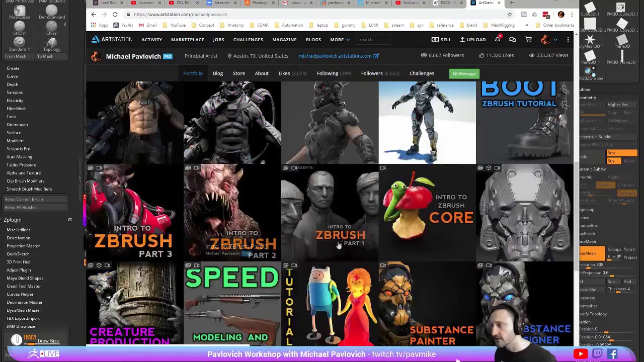This screenshot has height=362, width=644.
Task: Click the browser forward arrow
Action: pyautogui.click(x=104, y=15)
